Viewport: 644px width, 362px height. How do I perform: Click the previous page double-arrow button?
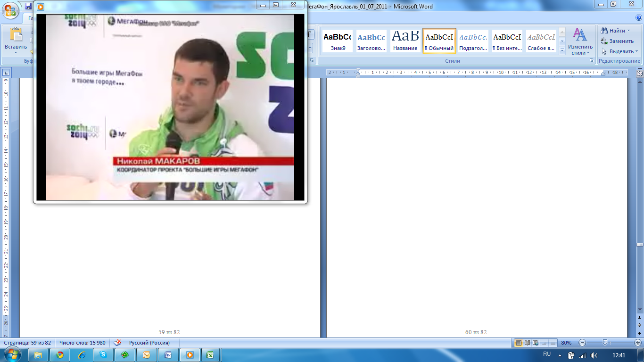pyautogui.click(x=640, y=318)
